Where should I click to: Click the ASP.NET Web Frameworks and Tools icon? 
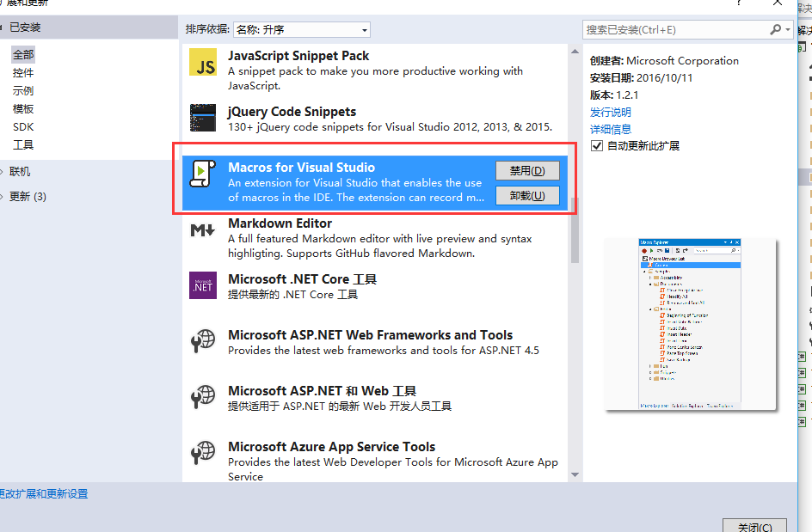point(203,341)
